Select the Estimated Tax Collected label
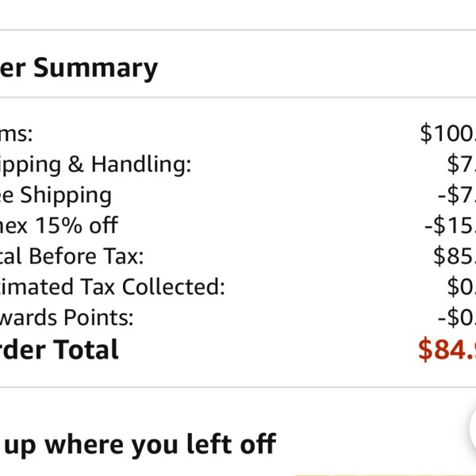This screenshot has width=476, height=476. click(x=113, y=286)
